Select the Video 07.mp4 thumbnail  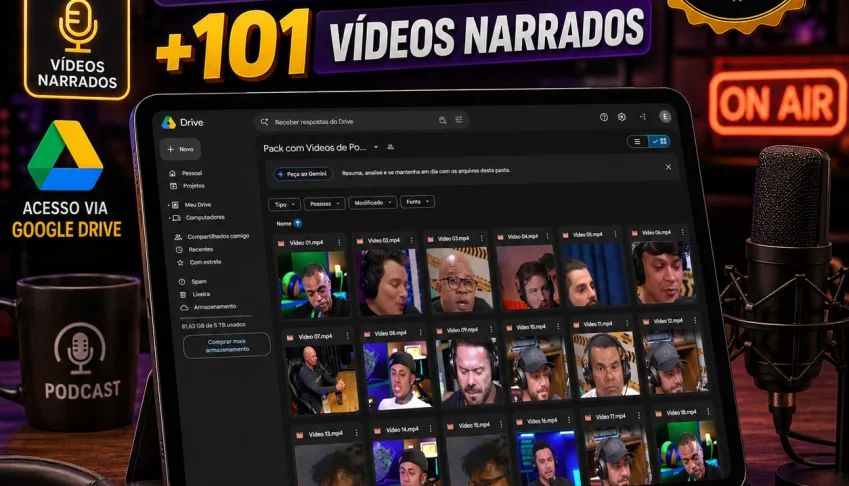point(322,379)
